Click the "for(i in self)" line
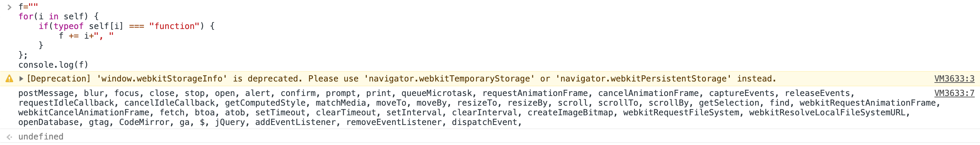The image size is (980, 145). tap(58, 17)
